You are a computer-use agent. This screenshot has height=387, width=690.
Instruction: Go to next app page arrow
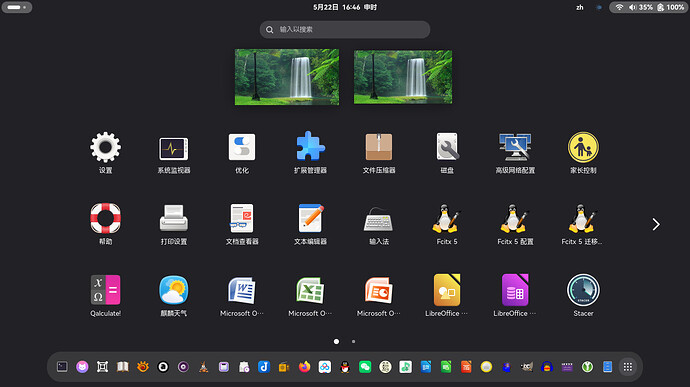(656, 224)
